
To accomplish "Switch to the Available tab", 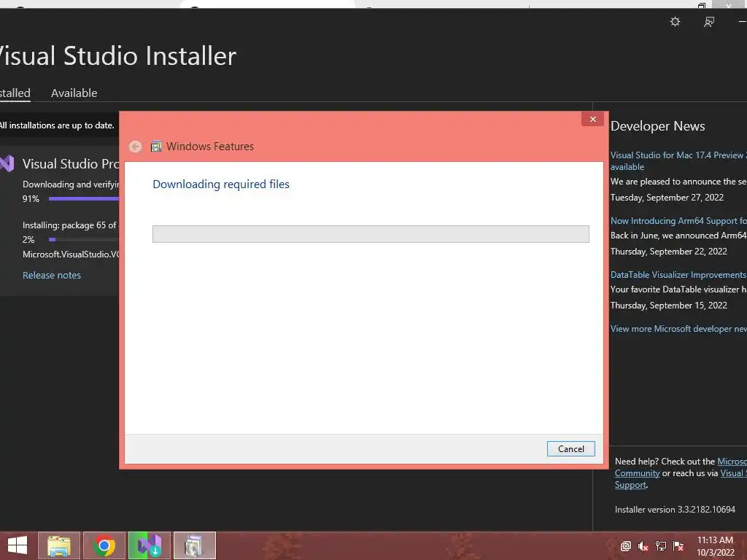I will 74,93.
